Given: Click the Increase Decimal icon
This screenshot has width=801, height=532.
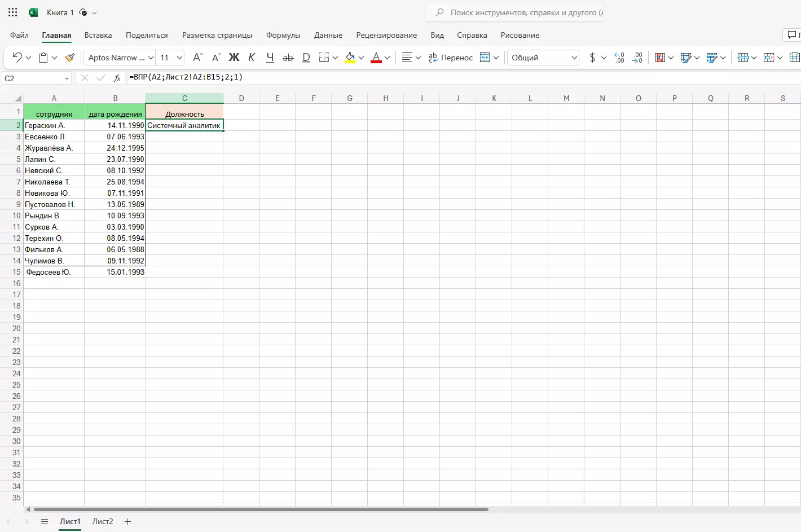Looking at the screenshot, I should point(619,58).
